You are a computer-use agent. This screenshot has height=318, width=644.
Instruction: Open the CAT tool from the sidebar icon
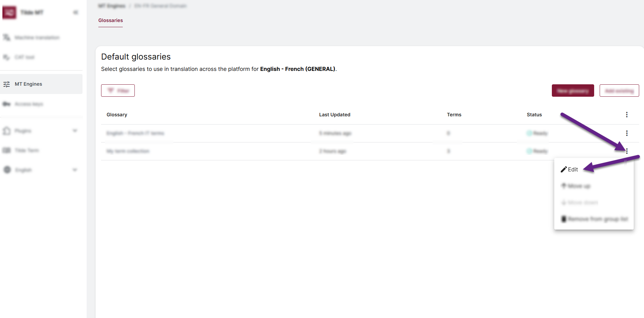coord(6,57)
